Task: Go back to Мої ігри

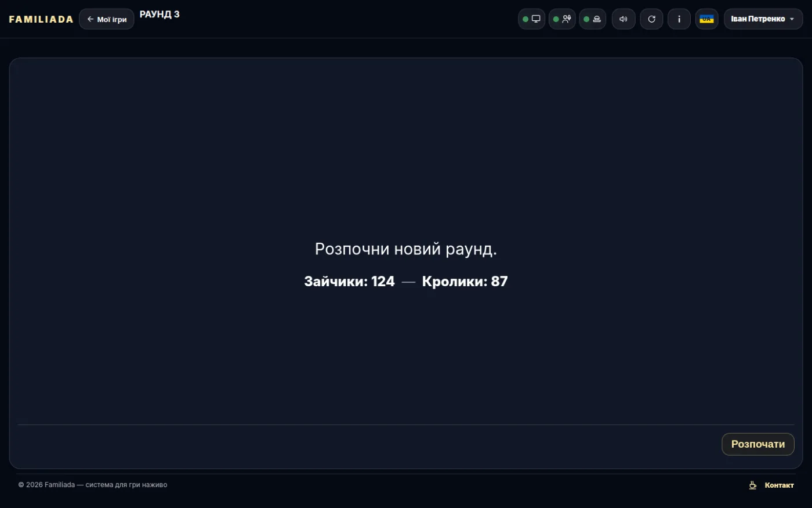Action: tap(107, 19)
